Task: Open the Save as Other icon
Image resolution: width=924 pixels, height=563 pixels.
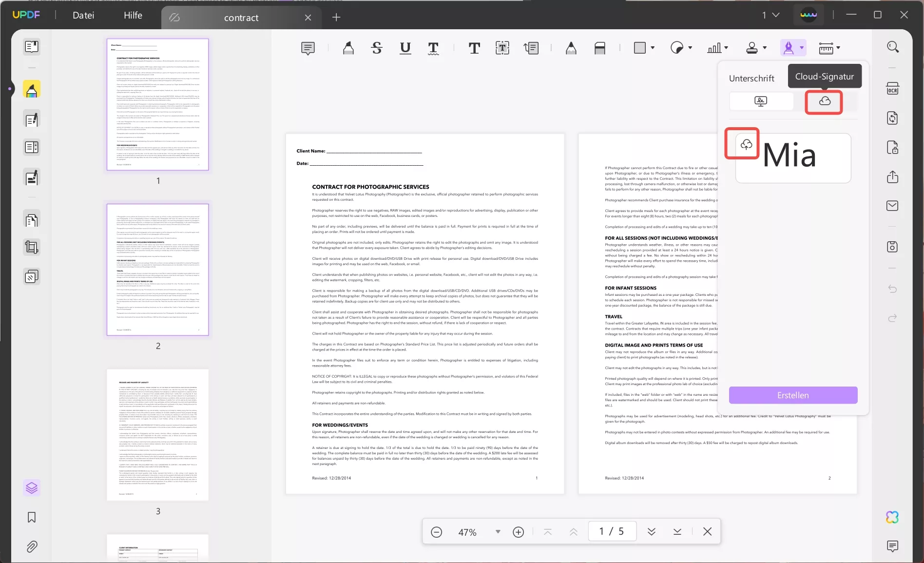Action: point(893,247)
